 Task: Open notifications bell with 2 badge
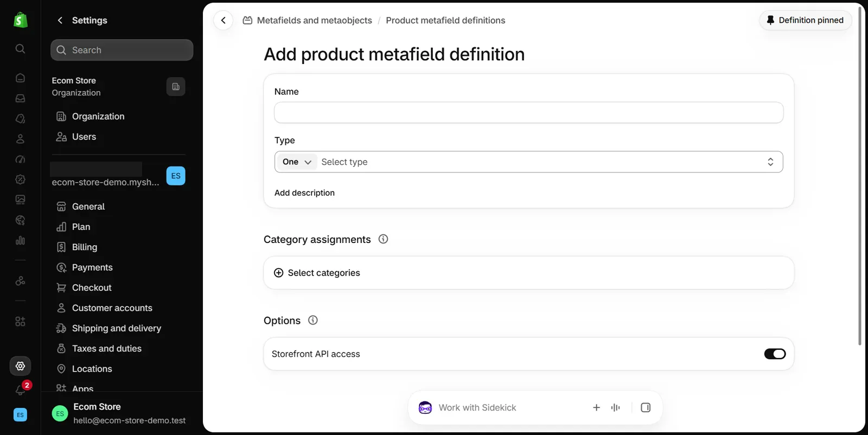point(22,389)
